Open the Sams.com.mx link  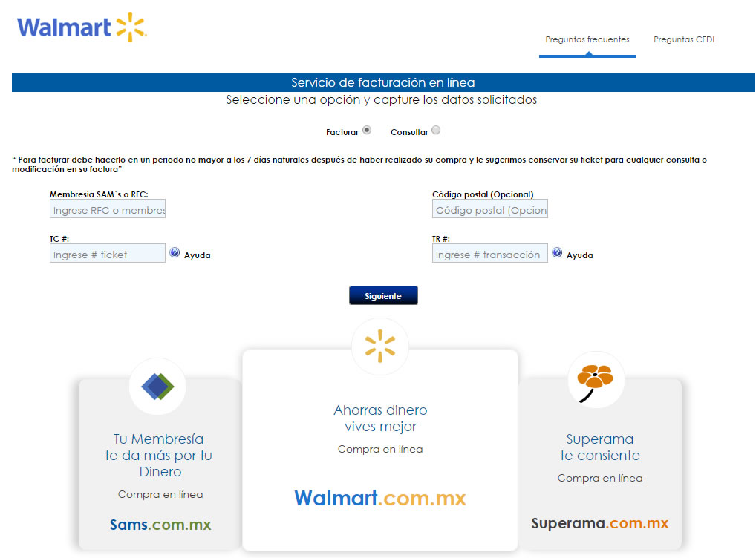[160, 525]
